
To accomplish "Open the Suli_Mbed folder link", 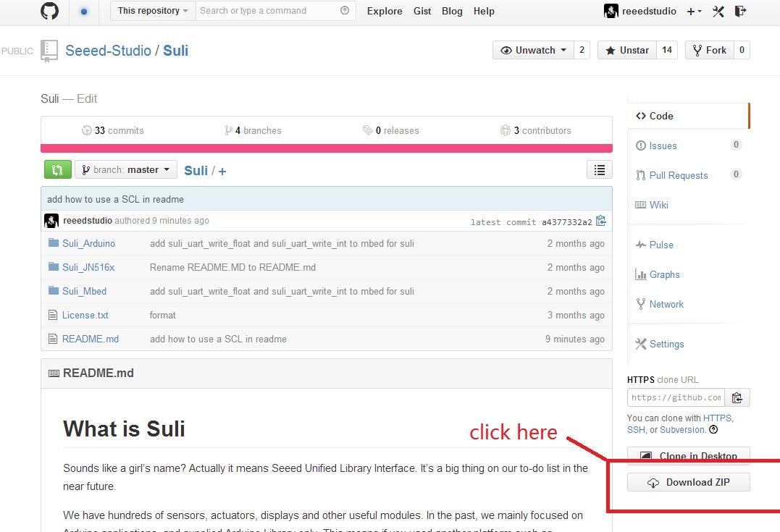I will coord(84,291).
